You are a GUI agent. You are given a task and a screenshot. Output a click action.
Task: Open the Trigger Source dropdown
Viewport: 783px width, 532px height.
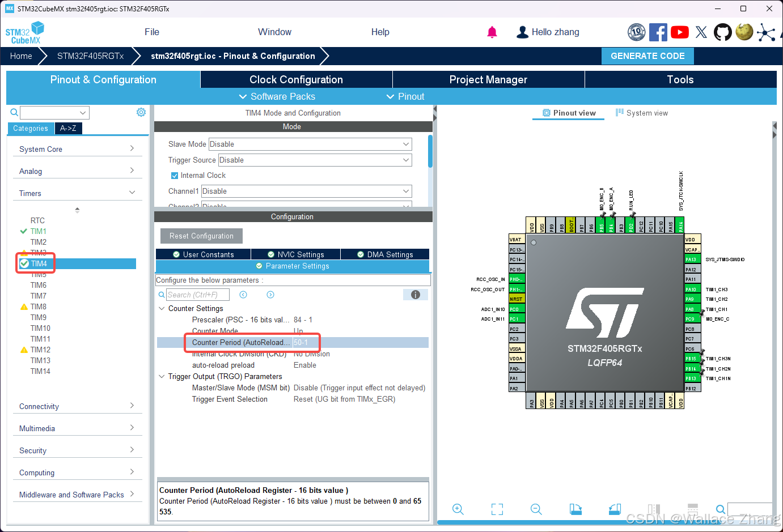315,160
